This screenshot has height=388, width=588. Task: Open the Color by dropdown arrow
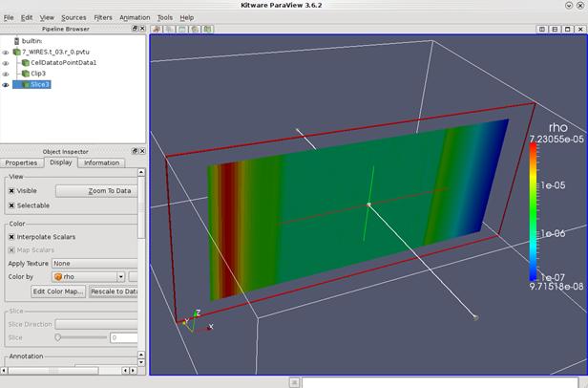pyautogui.click(x=120, y=277)
